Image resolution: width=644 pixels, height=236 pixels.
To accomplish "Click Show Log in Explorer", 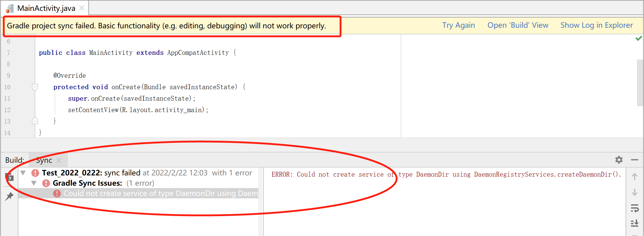I will click(596, 25).
